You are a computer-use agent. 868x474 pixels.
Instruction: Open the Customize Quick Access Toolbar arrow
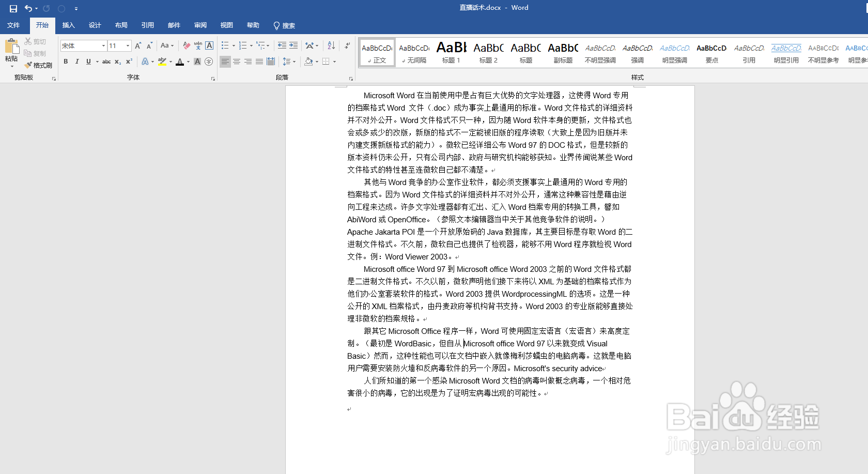pyautogui.click(x=76, y=8)
